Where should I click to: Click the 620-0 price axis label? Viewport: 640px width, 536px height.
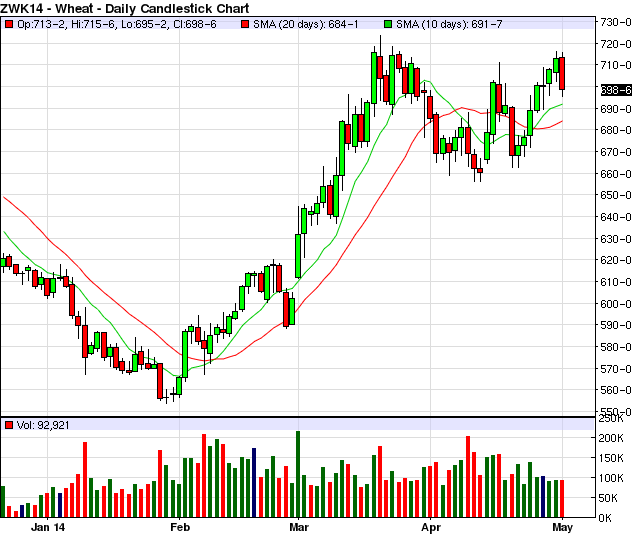pos(616,260)
